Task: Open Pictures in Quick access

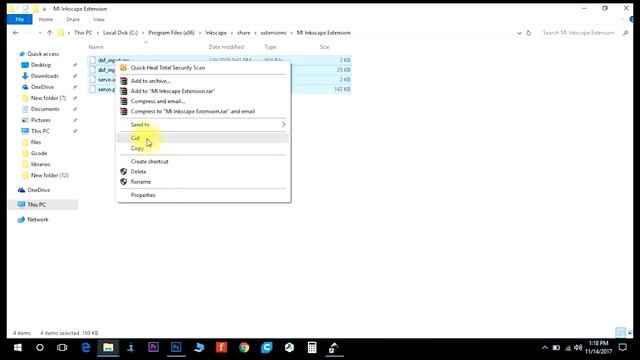Action: coord(41,120)
